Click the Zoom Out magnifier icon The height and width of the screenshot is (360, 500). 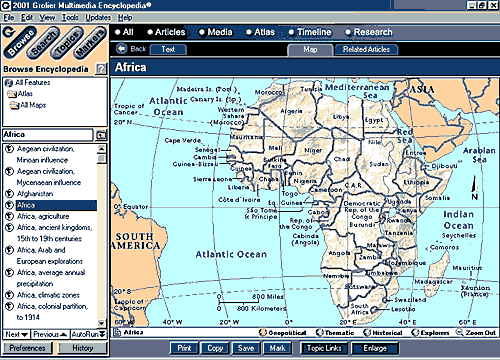(x=459, y=332)
